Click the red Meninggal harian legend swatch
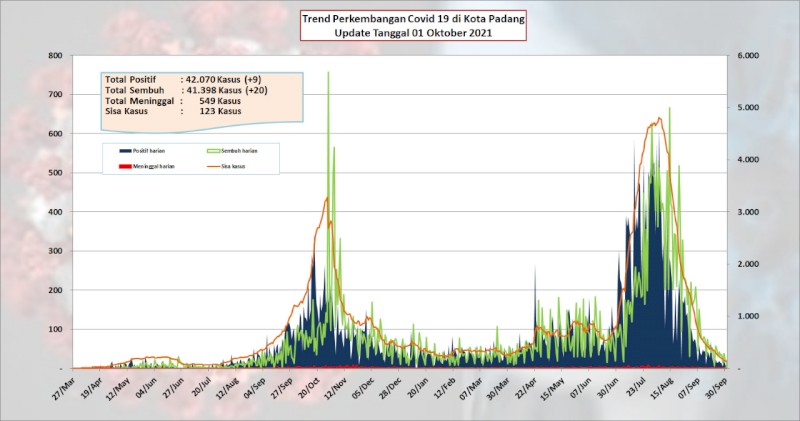800x421 pixels. click(x=126, y=166)
